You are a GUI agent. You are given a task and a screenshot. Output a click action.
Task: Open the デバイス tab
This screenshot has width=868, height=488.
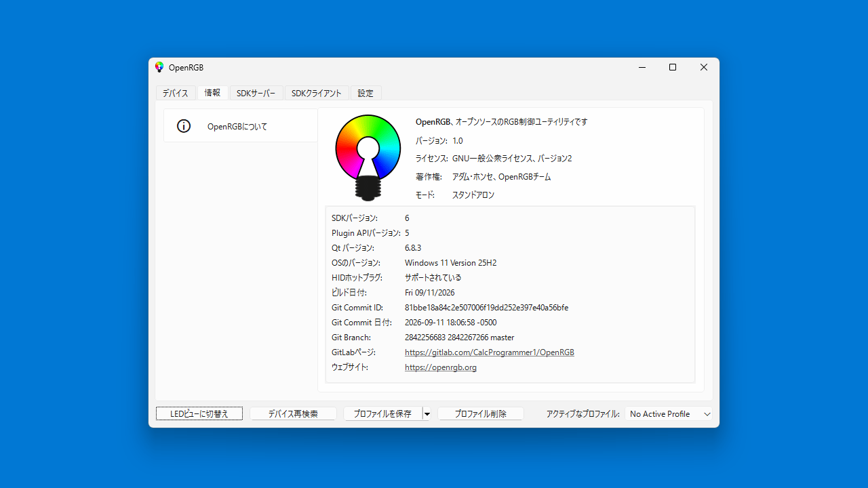(x=176, y=93)
